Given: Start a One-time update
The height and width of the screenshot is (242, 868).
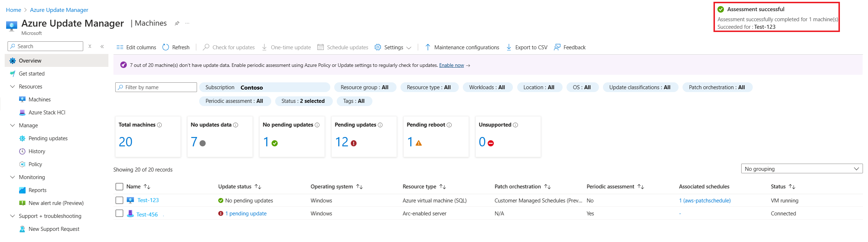Looking at the screenshot, I should 286,47.
